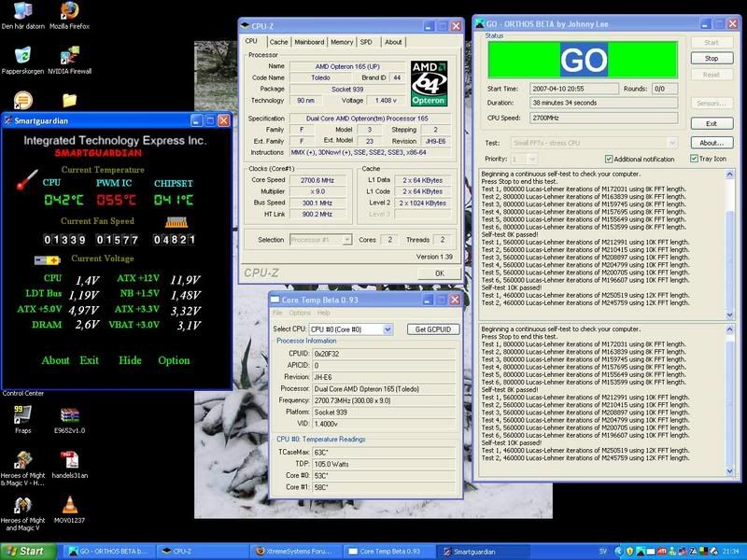Switch to the Mainboard tab in CPU-Z
Image resolution: width=747 pixels, height=560 pixels.
(x=309, y=42)
